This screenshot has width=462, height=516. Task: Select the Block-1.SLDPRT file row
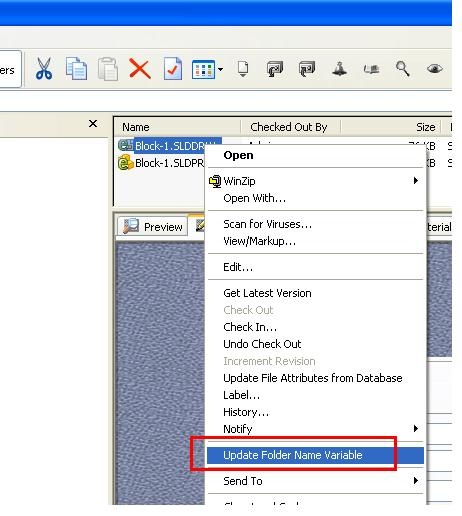tap(161, 163)
